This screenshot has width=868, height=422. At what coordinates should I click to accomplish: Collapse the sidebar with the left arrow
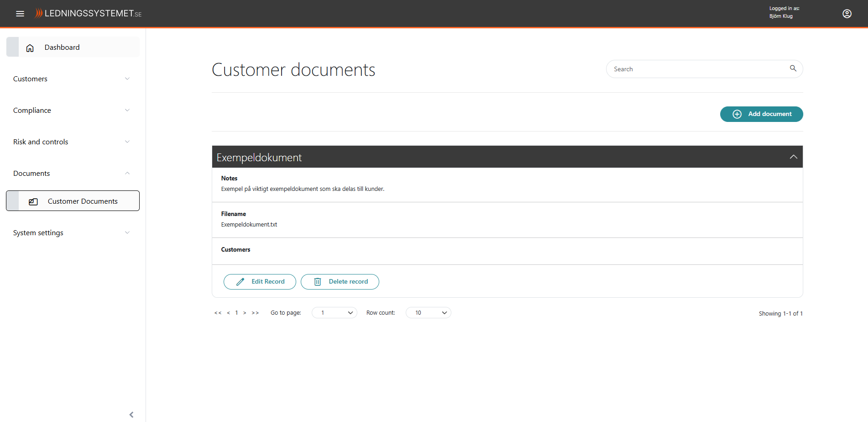(131, 414)
